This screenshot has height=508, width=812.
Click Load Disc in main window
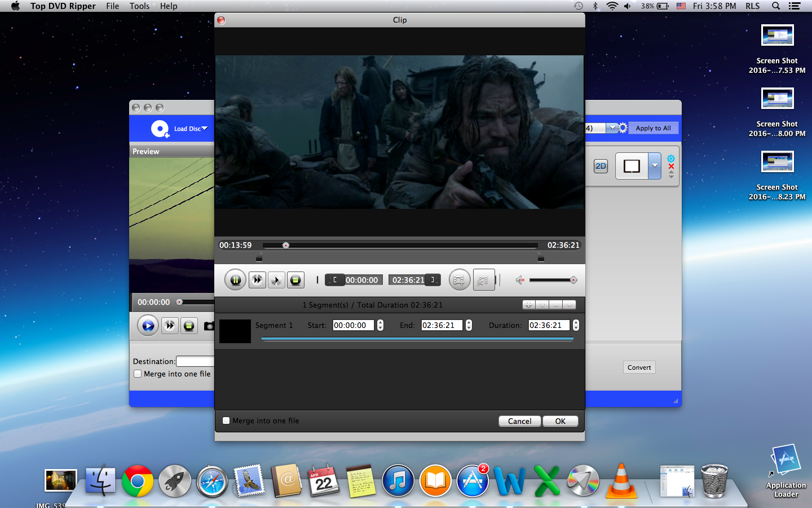pyautogui.click(x=191, y=129)
